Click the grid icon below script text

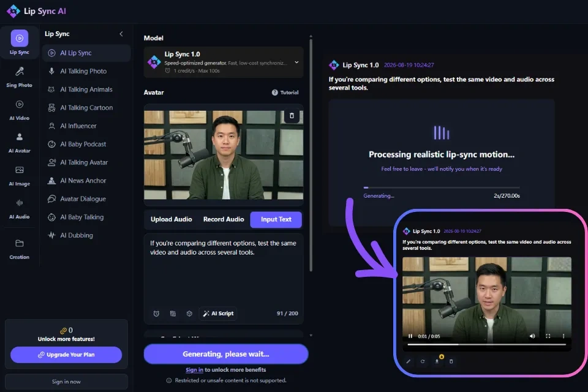coord(173,314)
